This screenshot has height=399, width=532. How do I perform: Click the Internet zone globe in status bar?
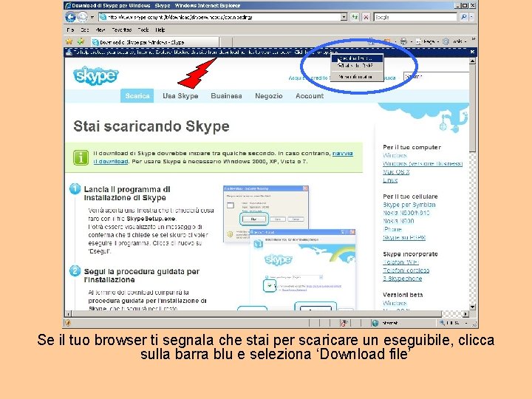375,323
